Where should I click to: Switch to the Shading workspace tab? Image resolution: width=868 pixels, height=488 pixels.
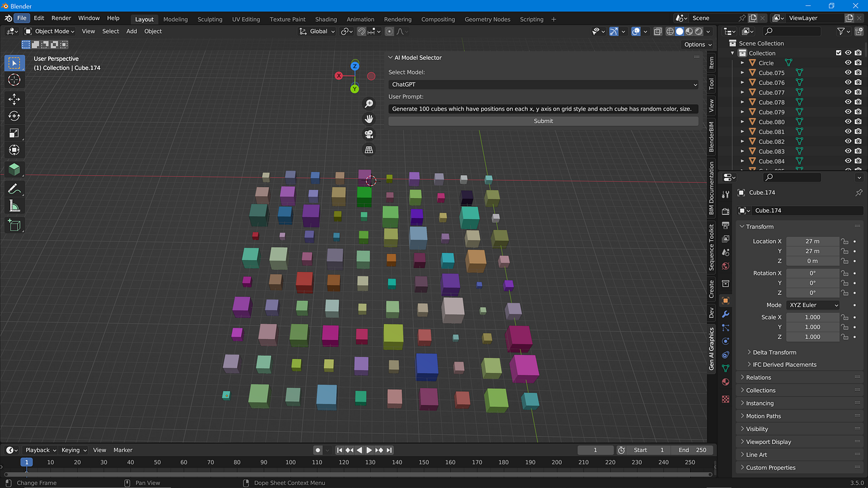326,19
